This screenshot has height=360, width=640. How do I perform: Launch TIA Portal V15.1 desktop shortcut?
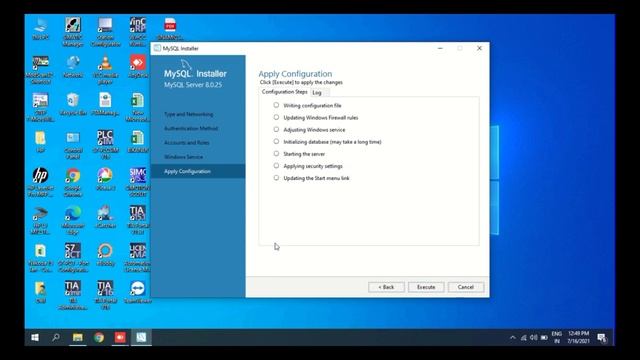tap(138, 220)
